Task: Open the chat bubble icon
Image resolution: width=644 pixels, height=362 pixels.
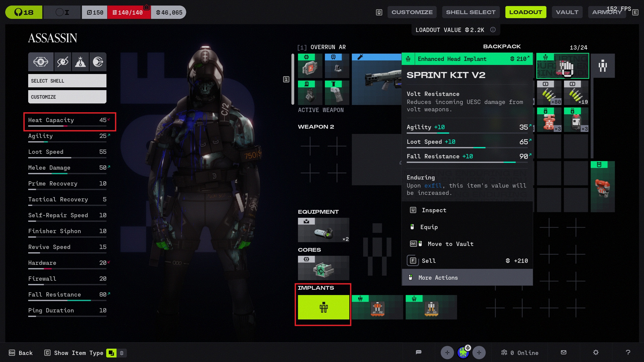Action: (x=419, y=352)
